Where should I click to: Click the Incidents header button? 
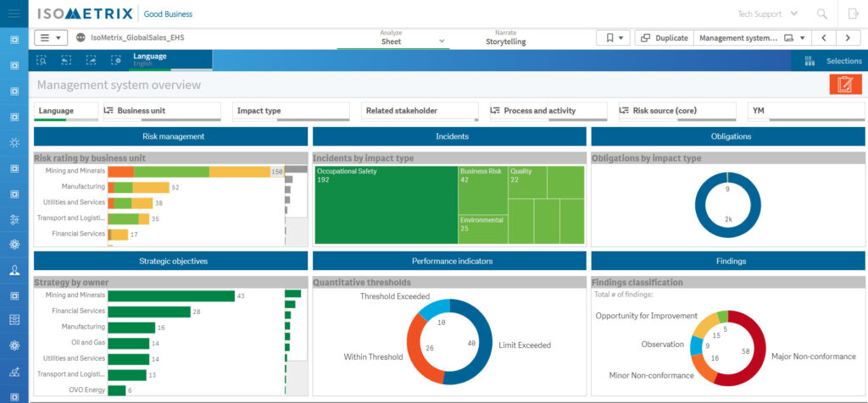[x=449, y=136]
